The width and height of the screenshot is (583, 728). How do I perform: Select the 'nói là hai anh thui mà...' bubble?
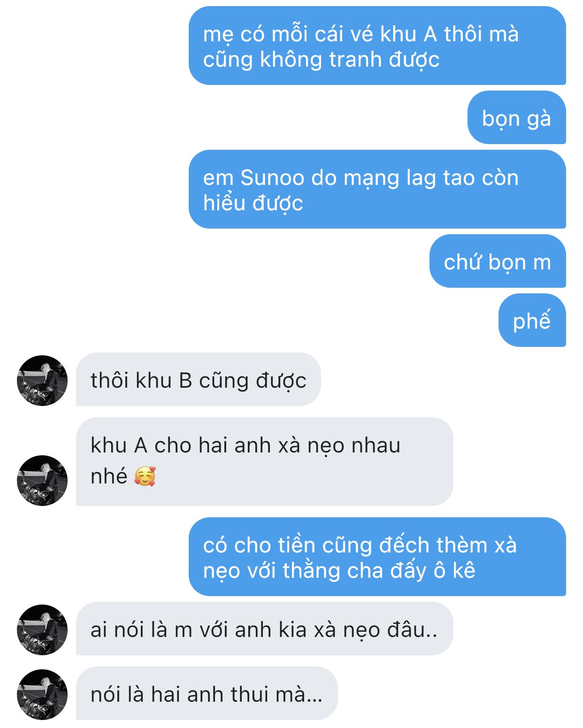click(207, 693)
